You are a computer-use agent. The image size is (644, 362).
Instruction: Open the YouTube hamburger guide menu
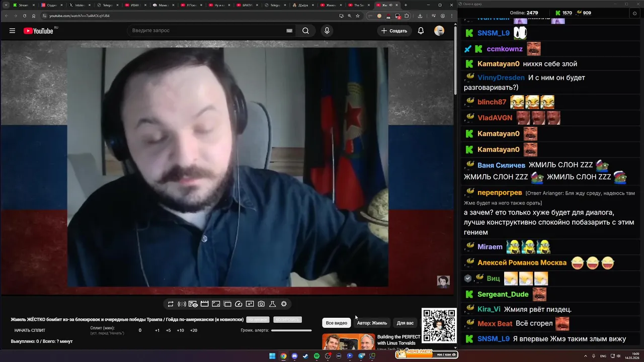click(x=12, y=31)
